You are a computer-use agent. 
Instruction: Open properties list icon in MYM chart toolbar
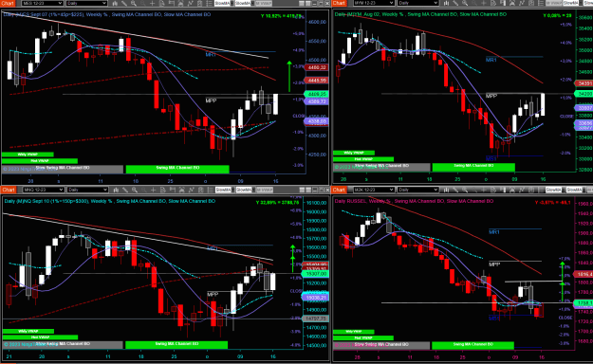coord(541,3)
